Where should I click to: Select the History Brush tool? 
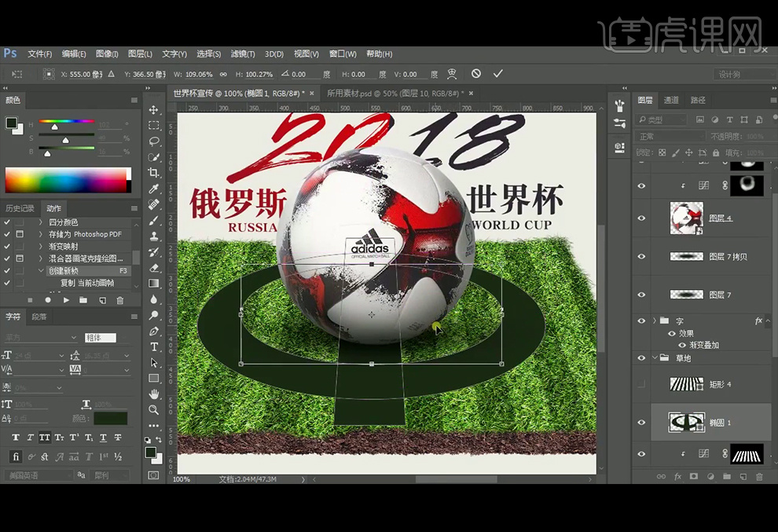[x=154, y=252]
